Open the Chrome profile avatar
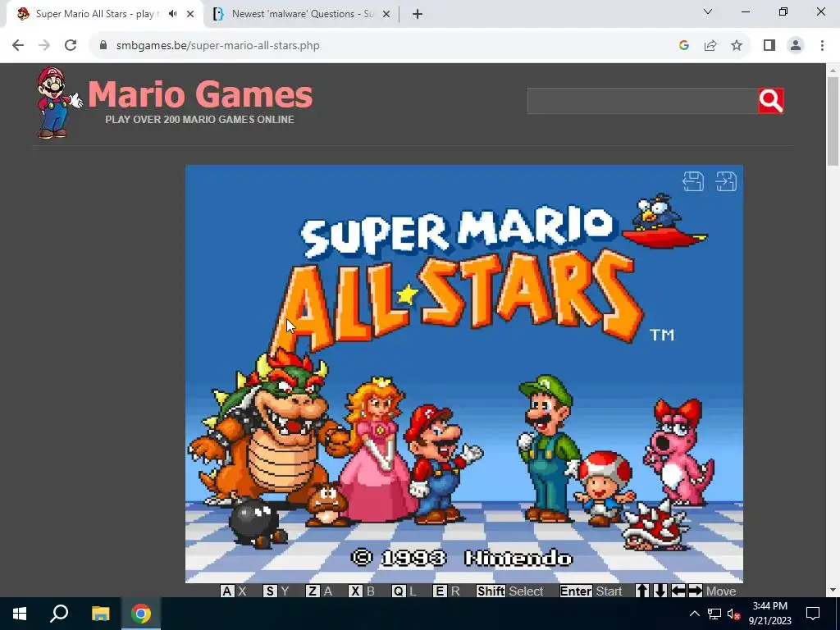 coord(796,46)
